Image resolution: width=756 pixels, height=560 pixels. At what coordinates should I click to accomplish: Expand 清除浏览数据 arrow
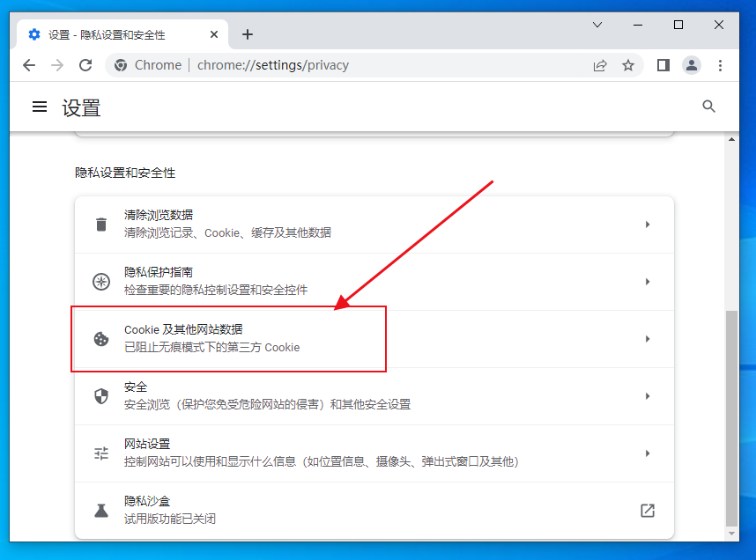[648, 225]
